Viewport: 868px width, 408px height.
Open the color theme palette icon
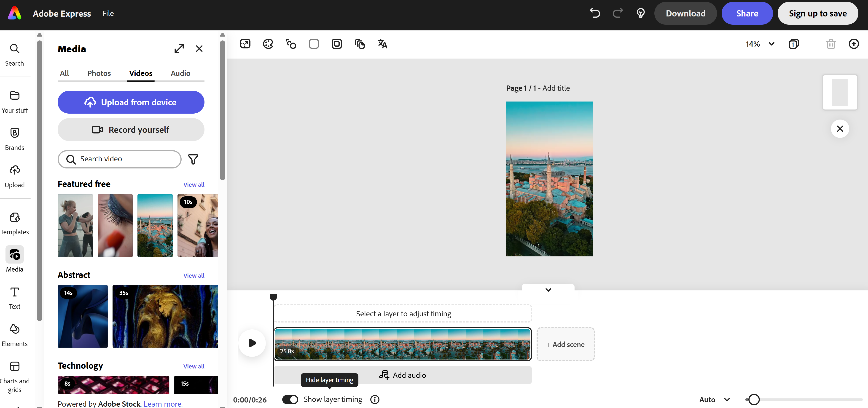[x=268, y=44]
